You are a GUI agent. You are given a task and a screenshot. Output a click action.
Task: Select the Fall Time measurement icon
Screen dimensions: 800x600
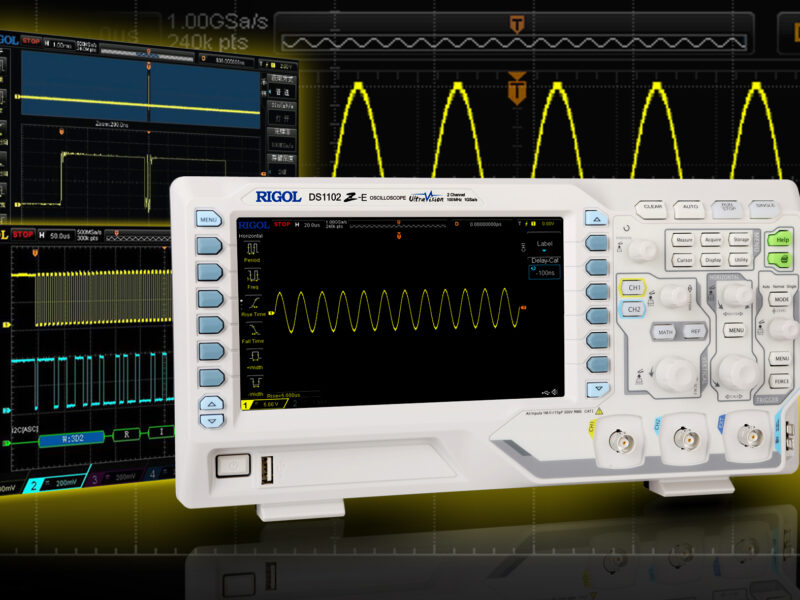[x=253, y=327]
